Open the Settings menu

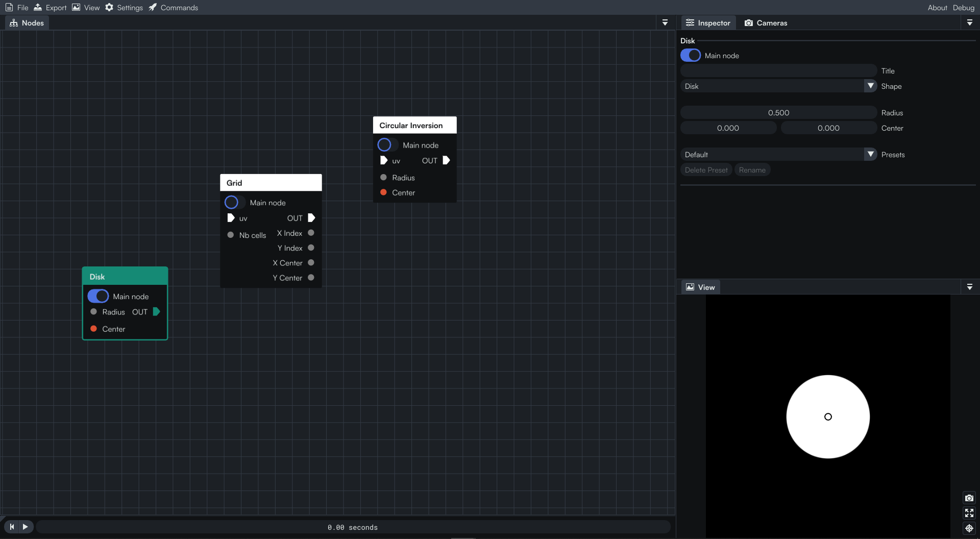124,7
